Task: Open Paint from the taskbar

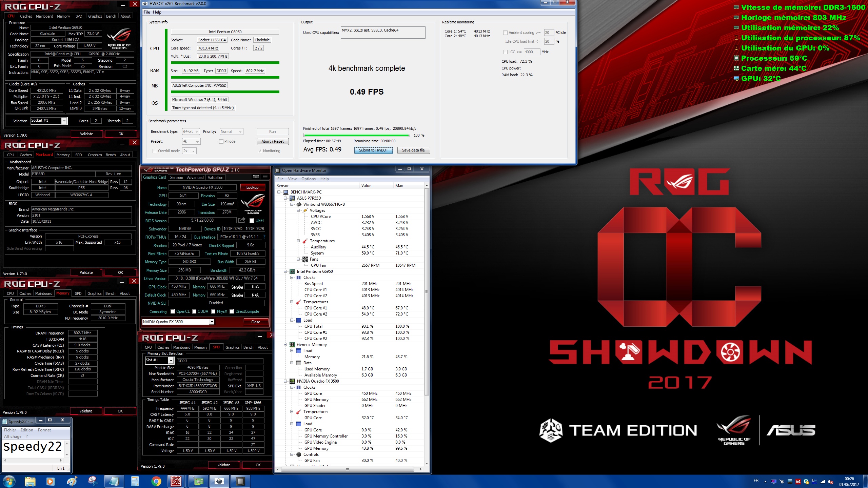Action: (x=72, y=481)
